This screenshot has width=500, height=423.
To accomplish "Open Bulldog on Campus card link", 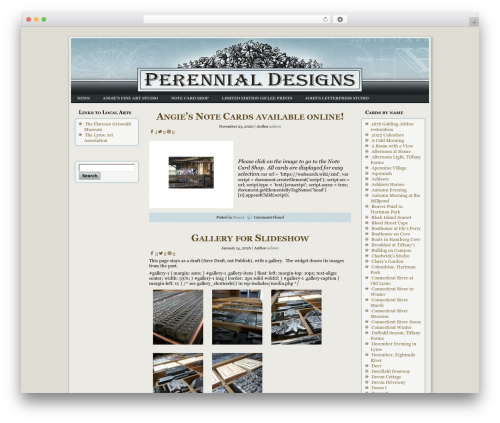I will (391, 251).
